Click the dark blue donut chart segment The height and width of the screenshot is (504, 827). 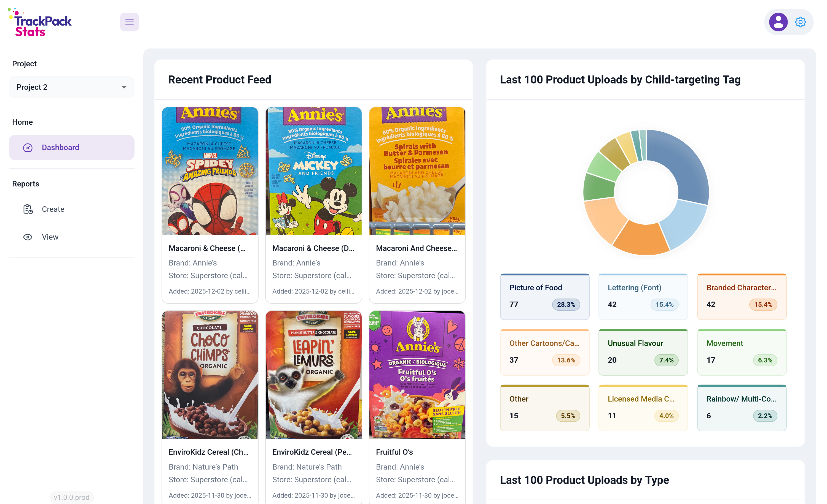click(685, 164)
